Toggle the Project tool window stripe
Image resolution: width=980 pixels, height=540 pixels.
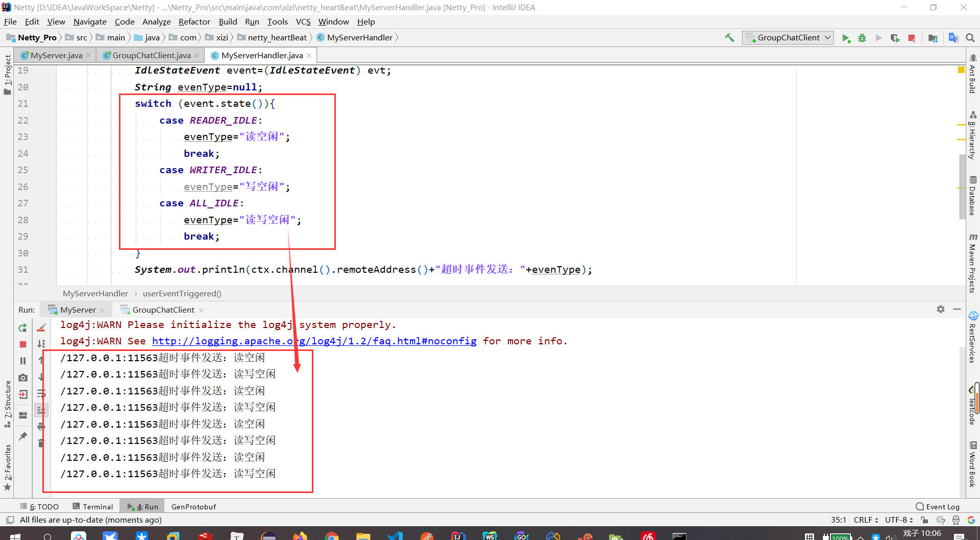click(7, 75)
